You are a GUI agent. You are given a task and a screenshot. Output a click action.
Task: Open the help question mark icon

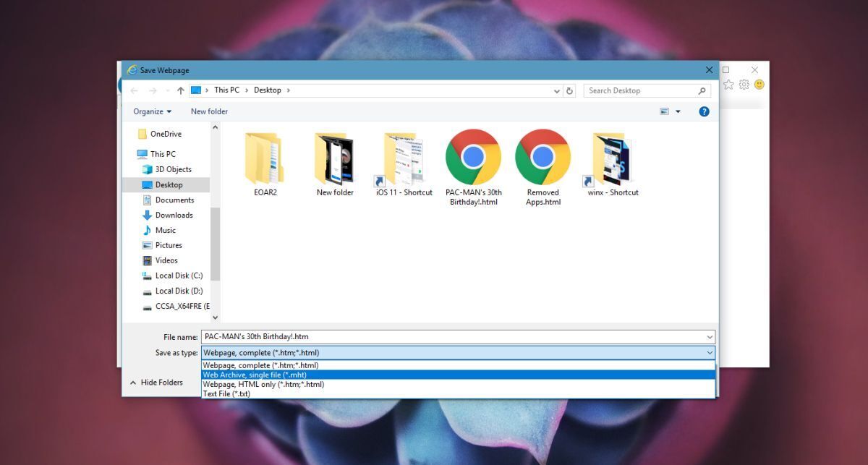point(704,111)
